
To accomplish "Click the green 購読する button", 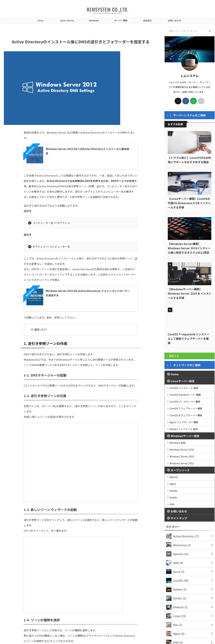I will click(190, 356).
